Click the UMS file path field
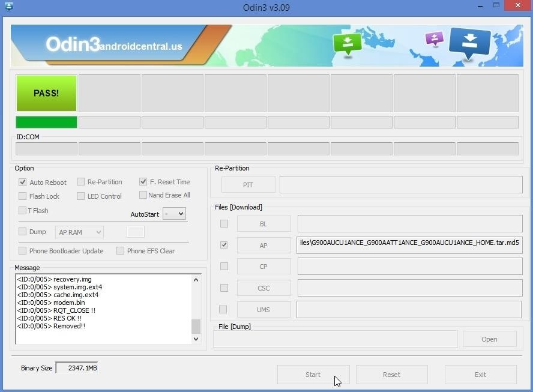This screenshot has width=533, height=392. 409,309
